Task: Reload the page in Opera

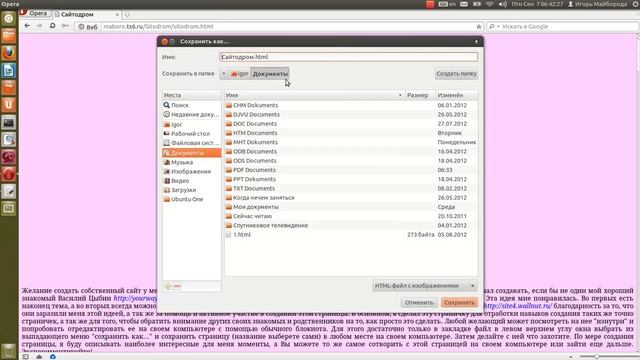Action: (52, 26)
